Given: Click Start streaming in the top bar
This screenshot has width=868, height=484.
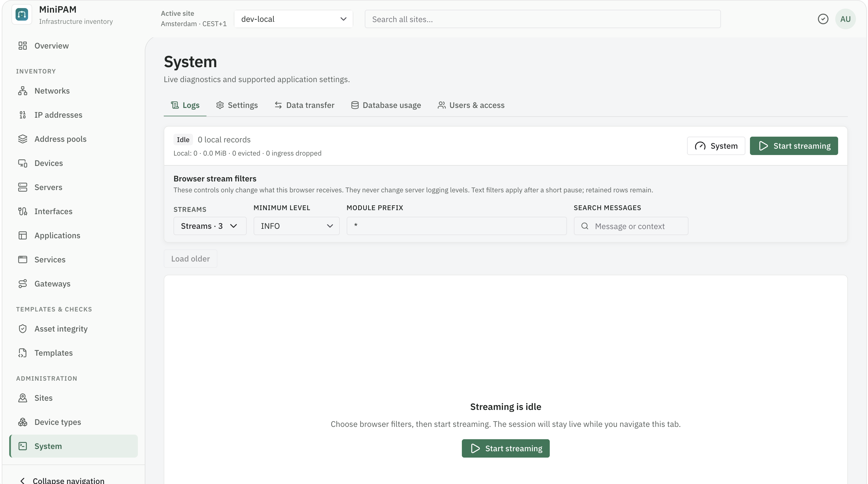Looking at the screenshot, I should pyautogui.click(x=794, y=146).
